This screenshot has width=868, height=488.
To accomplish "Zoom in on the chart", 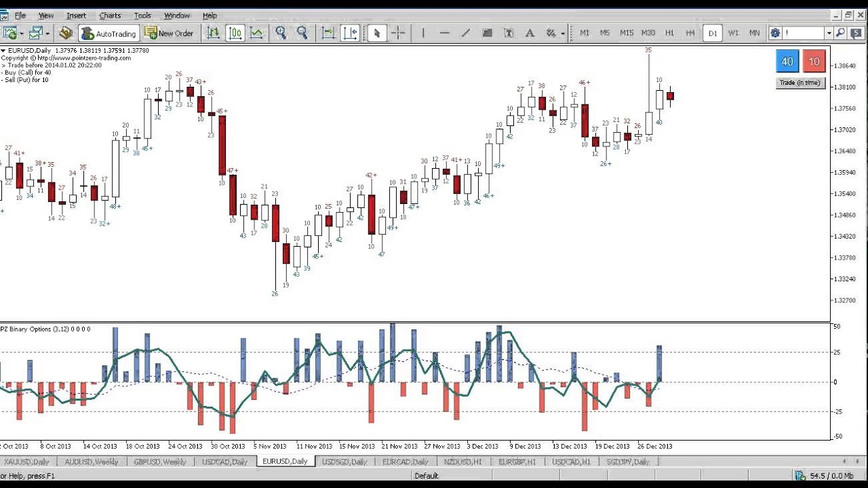I will tap(281, 33).
